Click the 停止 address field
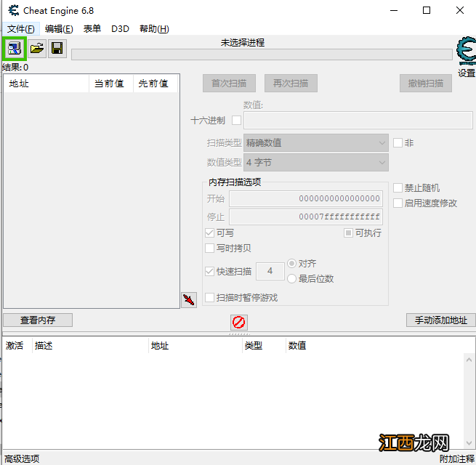The width and height of the screenshot is (476, 465). 306,217
